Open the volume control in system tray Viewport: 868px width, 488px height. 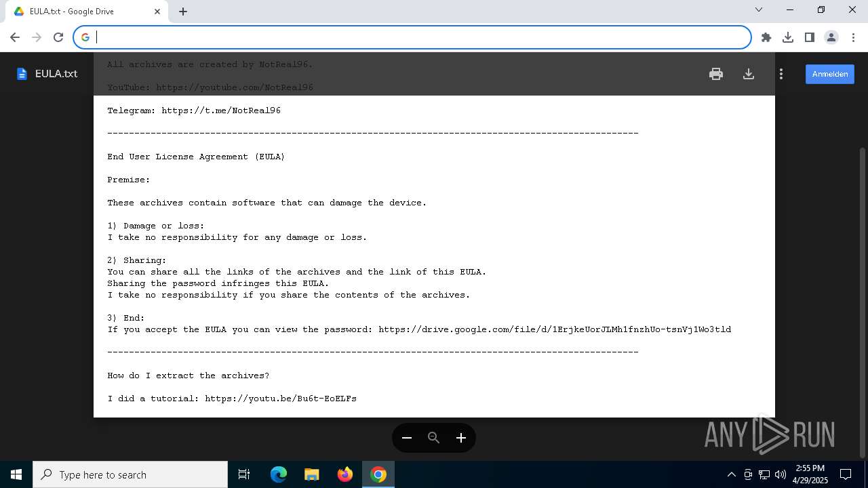[781, 474]
